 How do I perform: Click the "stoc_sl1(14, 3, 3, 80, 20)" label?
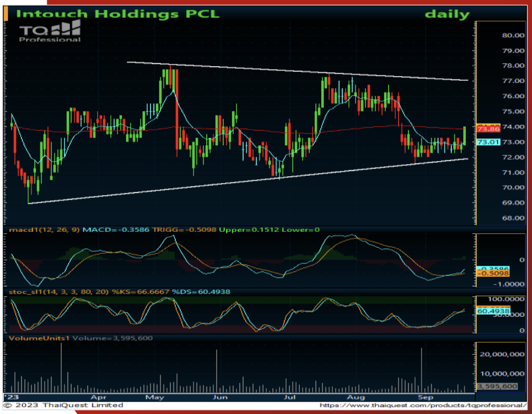point(59,292)
